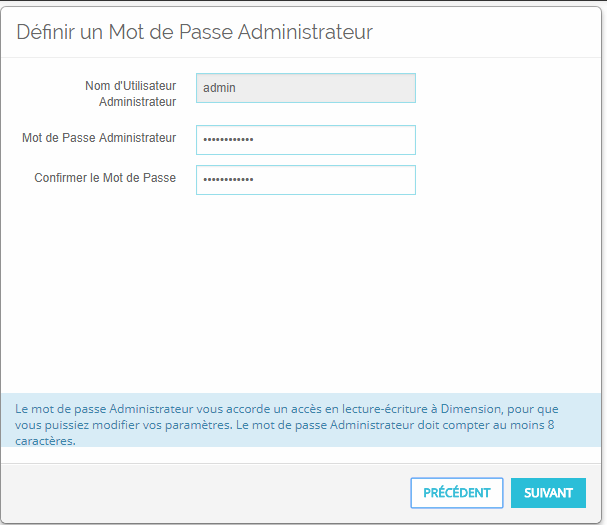This screenshot has height=525, width=607.
Task: Click the word 'Dimension' in the info banner
Action: 471,409
